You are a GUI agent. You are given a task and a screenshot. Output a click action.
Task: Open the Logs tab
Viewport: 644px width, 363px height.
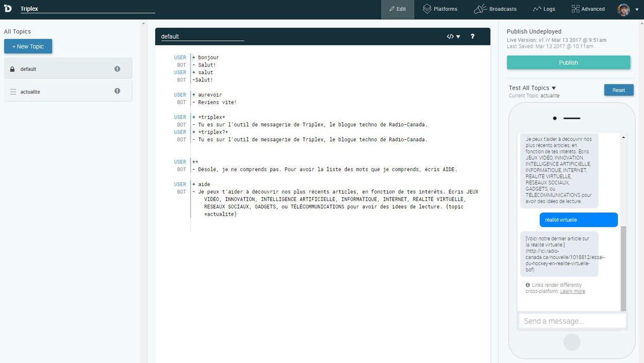[544, 9]
